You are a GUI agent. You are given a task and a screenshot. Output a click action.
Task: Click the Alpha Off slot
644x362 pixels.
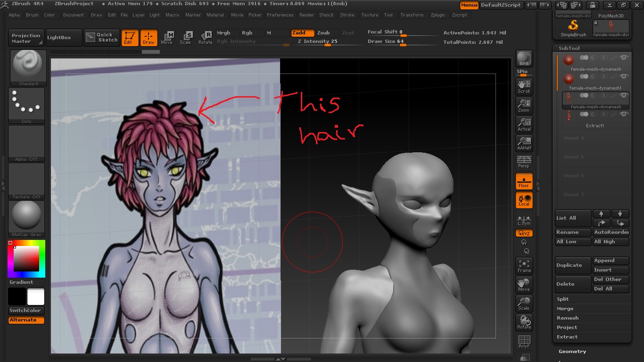tap(26, 143)
